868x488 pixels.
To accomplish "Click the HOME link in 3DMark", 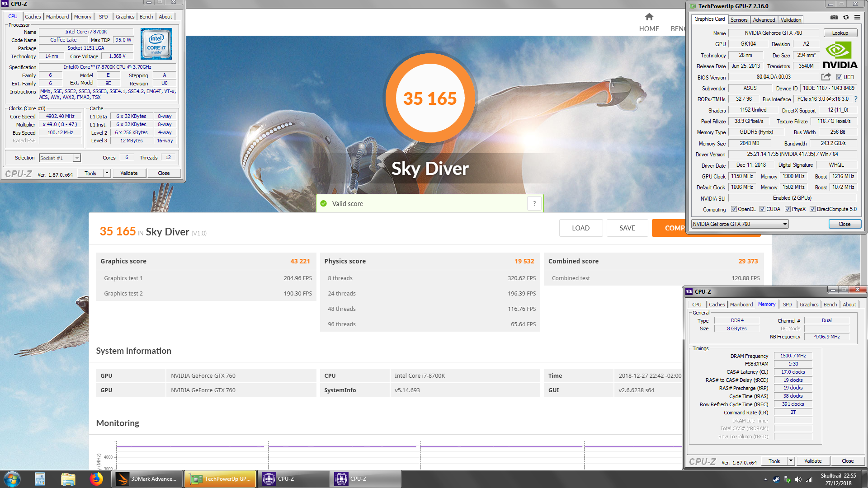I will [x=649, y=28].
